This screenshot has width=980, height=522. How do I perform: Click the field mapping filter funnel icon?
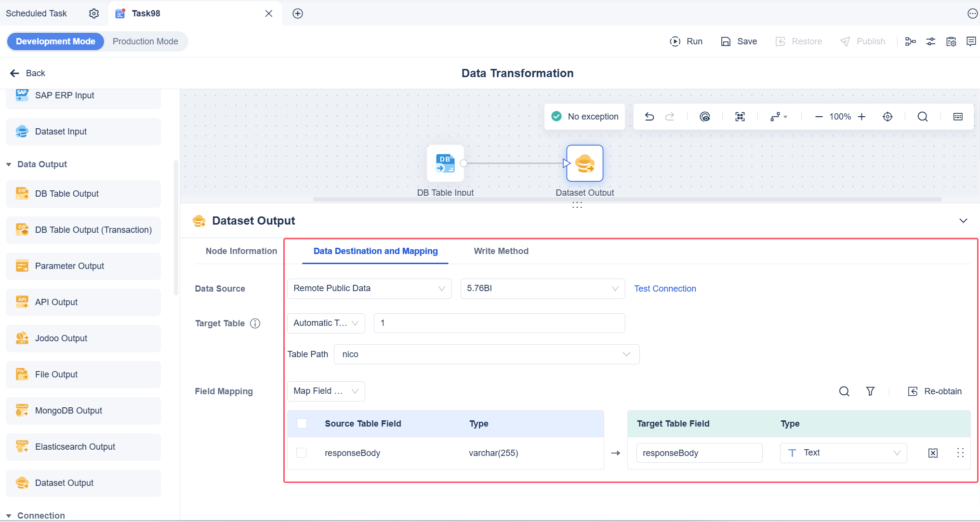tap(870, 391)
